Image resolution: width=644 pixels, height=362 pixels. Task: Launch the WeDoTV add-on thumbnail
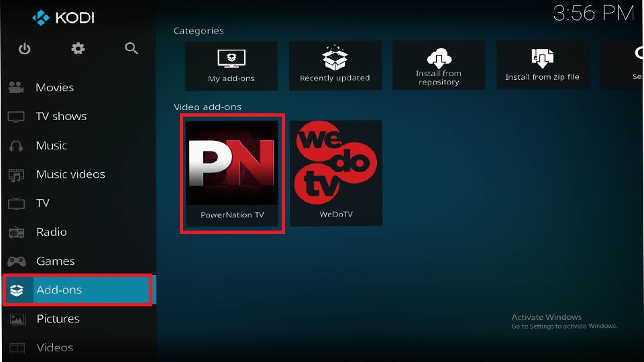[x=336, y=162]
